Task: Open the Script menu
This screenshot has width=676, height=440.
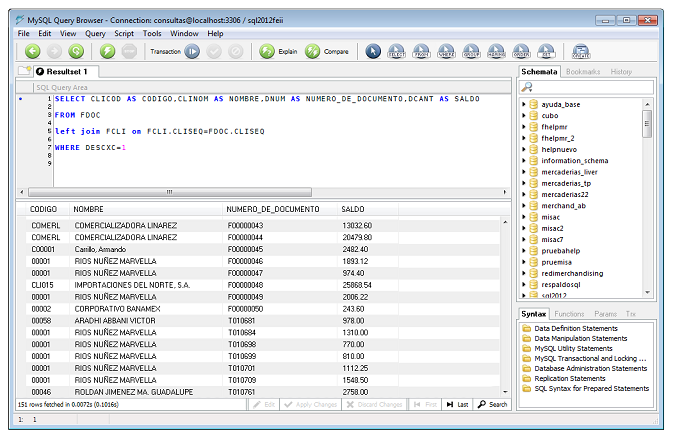Action: [124, 33]
